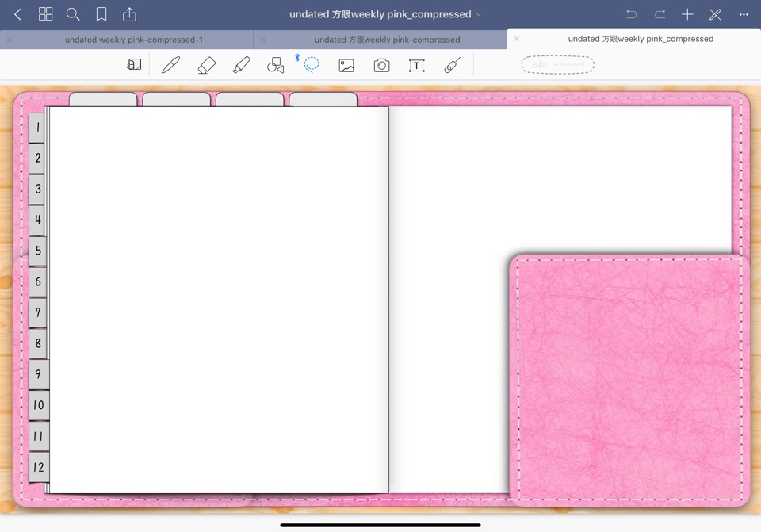This screenshot has height=532, width=761.
Task: Open document search
Action: point(73,13)
